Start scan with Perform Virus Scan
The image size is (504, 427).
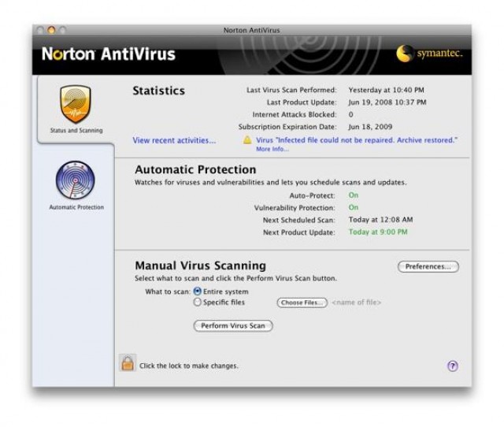point(232,325)
